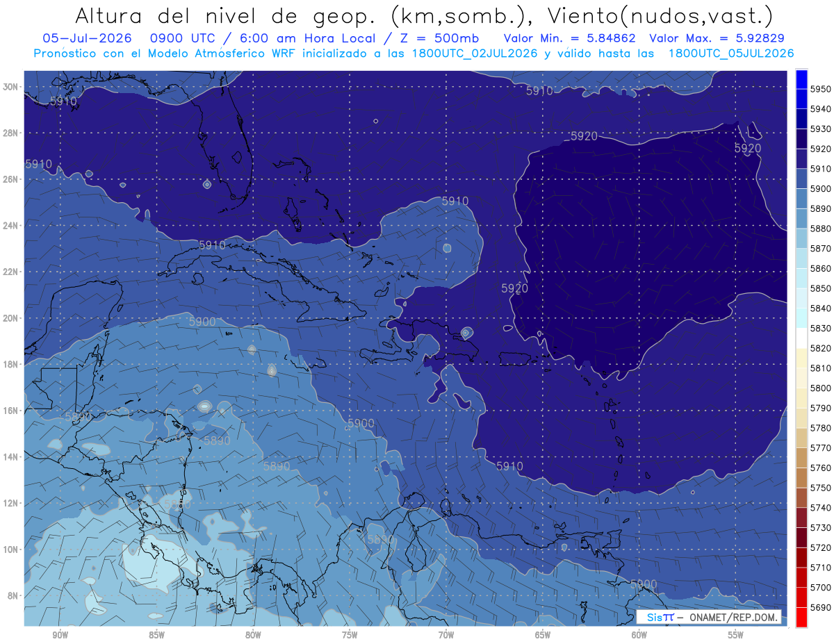Screen dimensions: 834x644
Task: Click the legend value label 5820
Action: [820, 348]
